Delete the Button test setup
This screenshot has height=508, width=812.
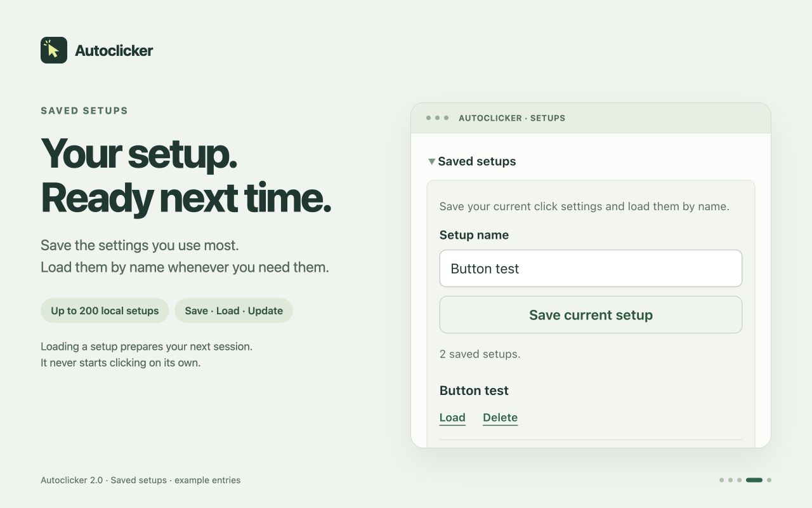click(x=500, y=417)
